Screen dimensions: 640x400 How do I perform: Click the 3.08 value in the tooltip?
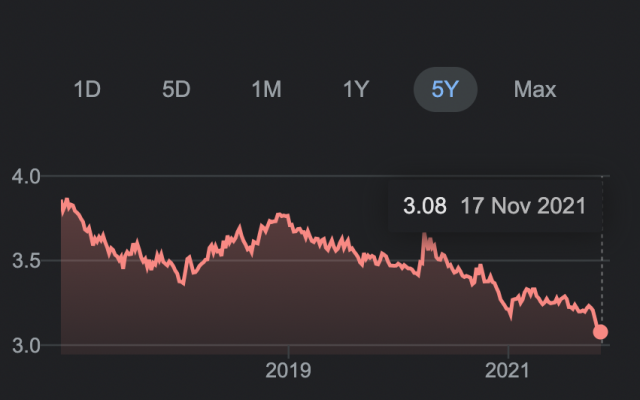coord(424,206)
